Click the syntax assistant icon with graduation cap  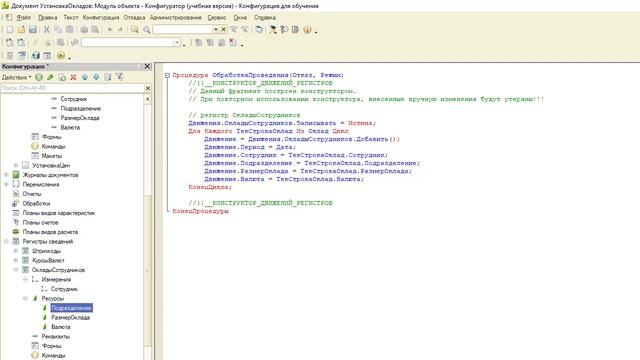[273, 29]
